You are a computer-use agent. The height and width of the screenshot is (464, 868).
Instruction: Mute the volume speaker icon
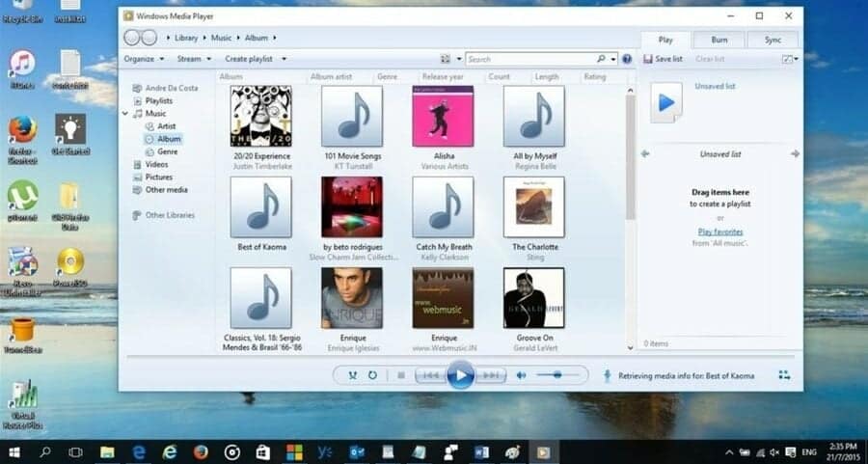(521, 375)
